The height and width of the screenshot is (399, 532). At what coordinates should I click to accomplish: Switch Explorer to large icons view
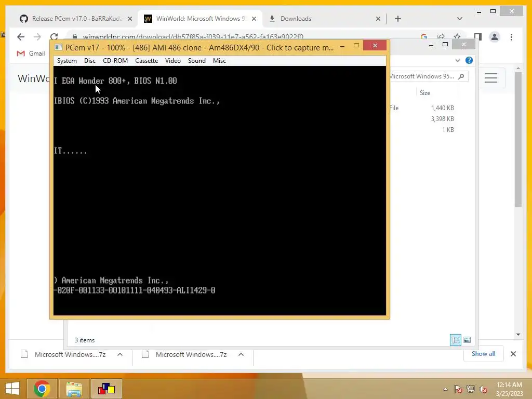click(467, 340)
